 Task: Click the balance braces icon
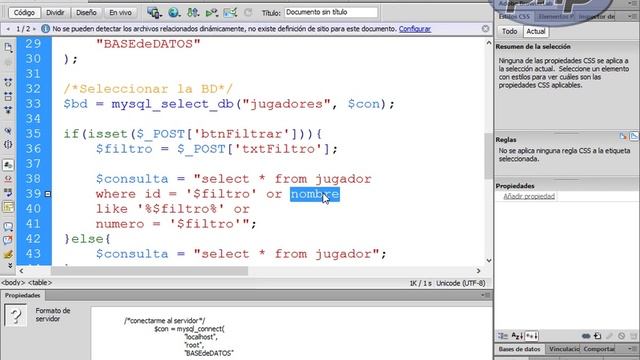8,144
